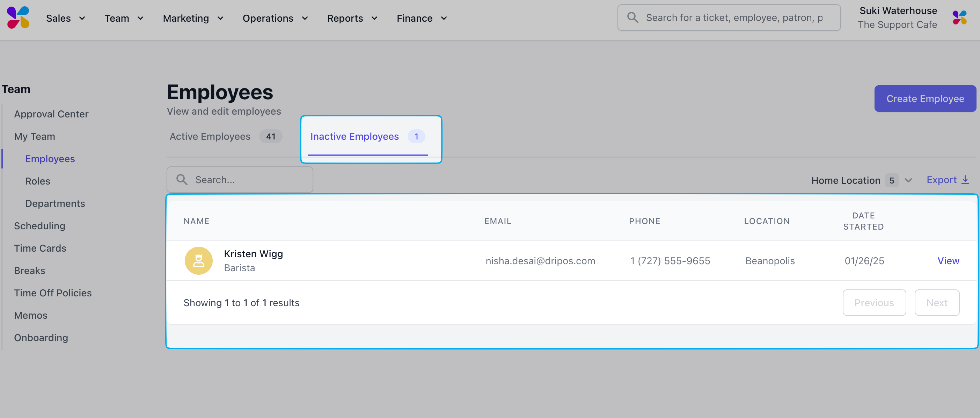The image size is (980, 418).
Task: Open the Finance dropdown
Action: 422,18
